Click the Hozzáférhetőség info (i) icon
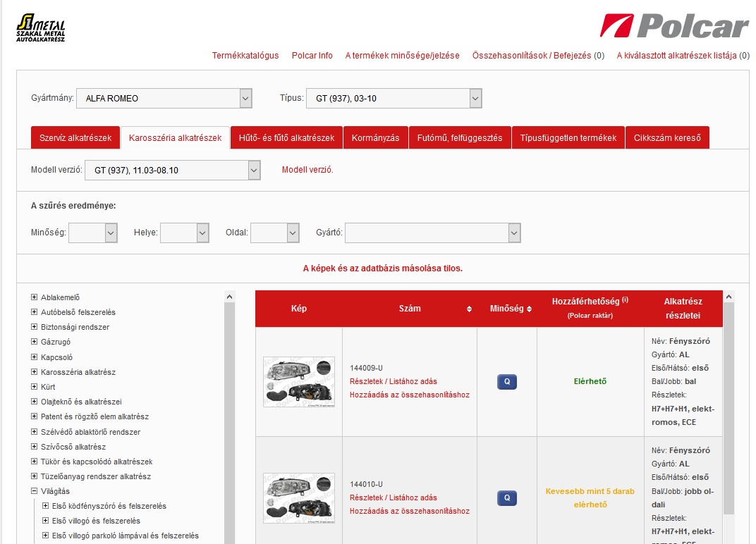756x544 pixels. coord(625,299)
